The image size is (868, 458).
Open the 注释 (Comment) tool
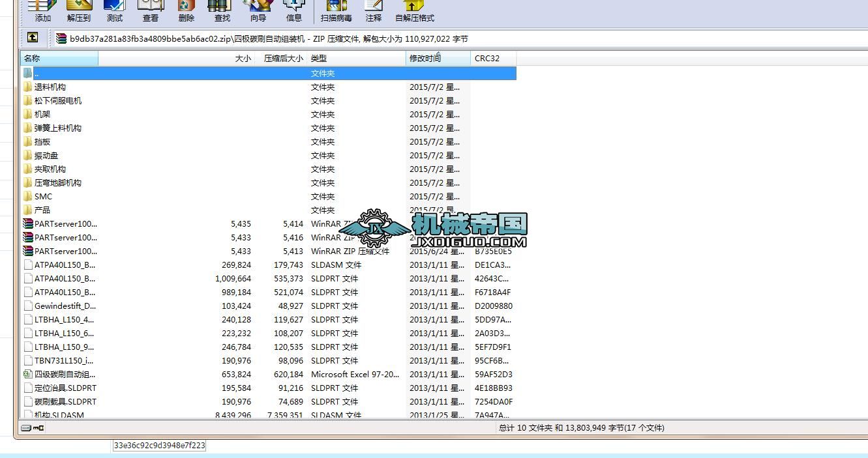click(374, 7)
